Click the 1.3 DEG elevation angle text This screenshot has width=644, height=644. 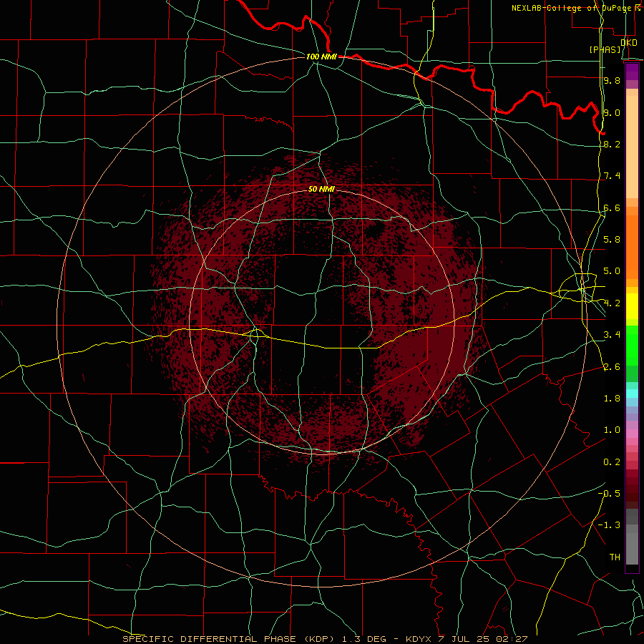[x=363, y=639]
